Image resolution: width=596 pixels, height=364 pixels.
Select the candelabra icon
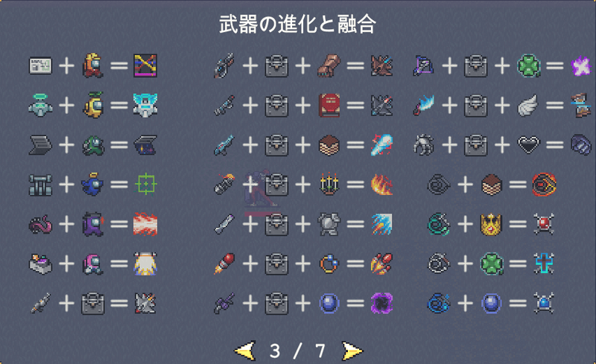329,184
